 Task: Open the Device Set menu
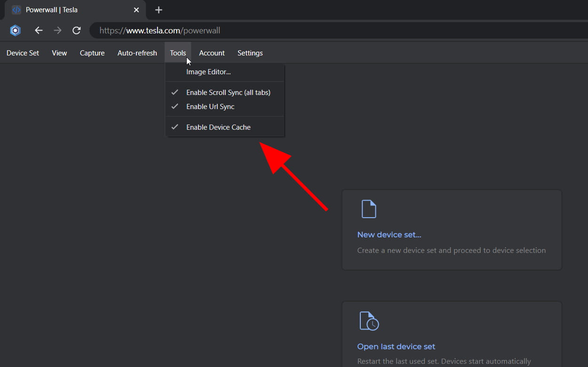coord(23,53)
